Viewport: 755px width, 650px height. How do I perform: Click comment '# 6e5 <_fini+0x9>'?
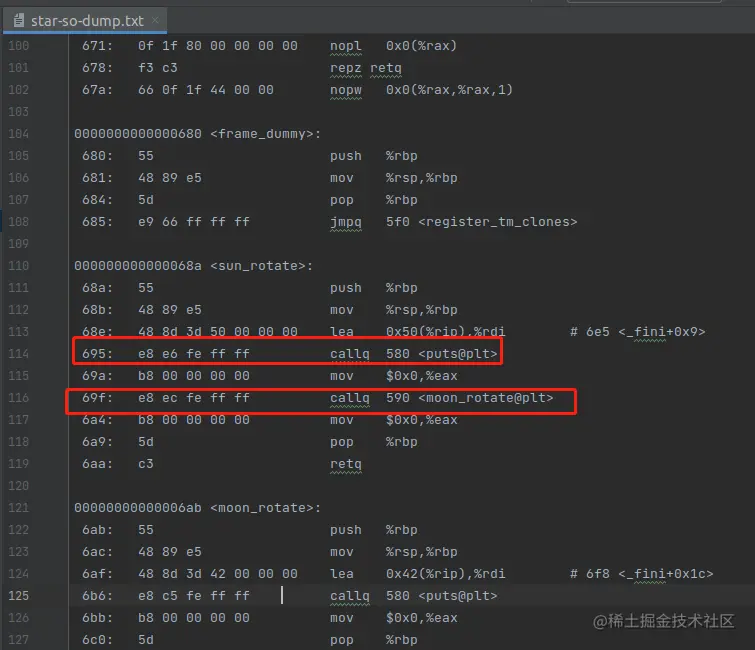[638, 332]
